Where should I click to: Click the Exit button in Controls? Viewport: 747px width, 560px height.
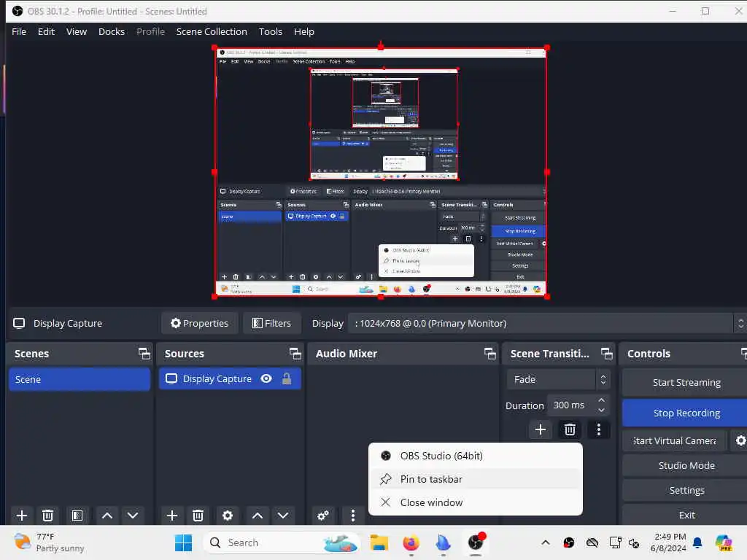point(686,516)
